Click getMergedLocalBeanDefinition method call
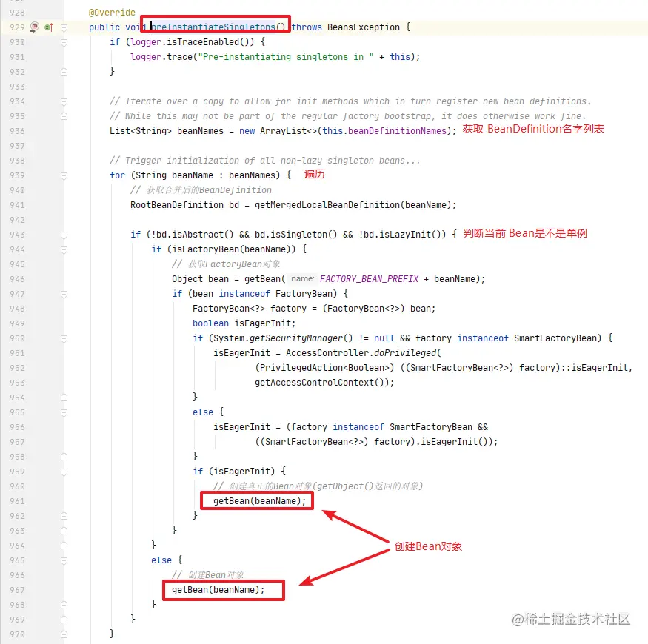Viewport: 648px width, 644px height. tap(327, 205)
